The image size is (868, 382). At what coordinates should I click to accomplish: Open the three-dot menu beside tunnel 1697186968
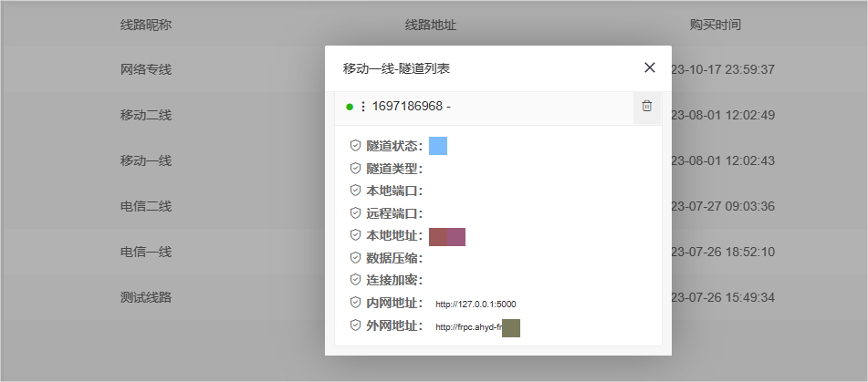click(x=362, y=107)
